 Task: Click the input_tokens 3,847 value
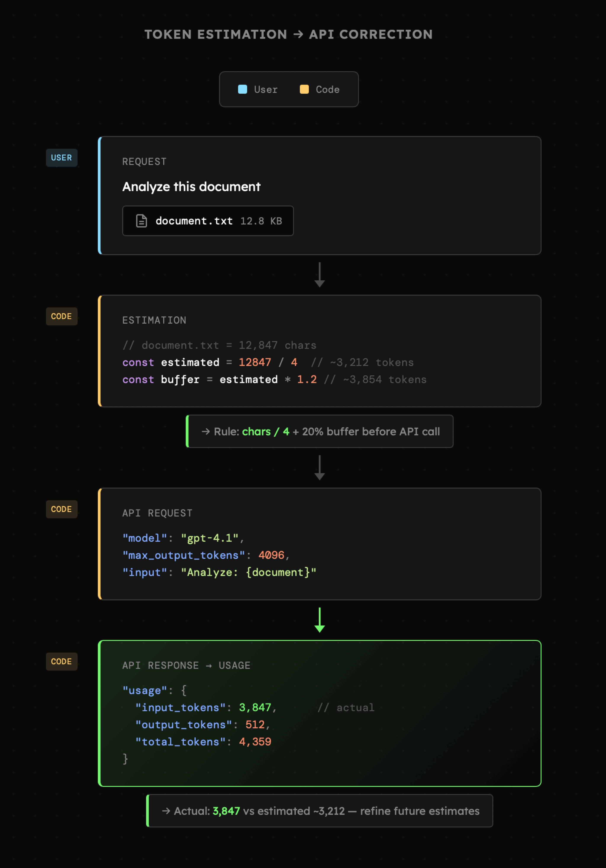tap(255, 707)
